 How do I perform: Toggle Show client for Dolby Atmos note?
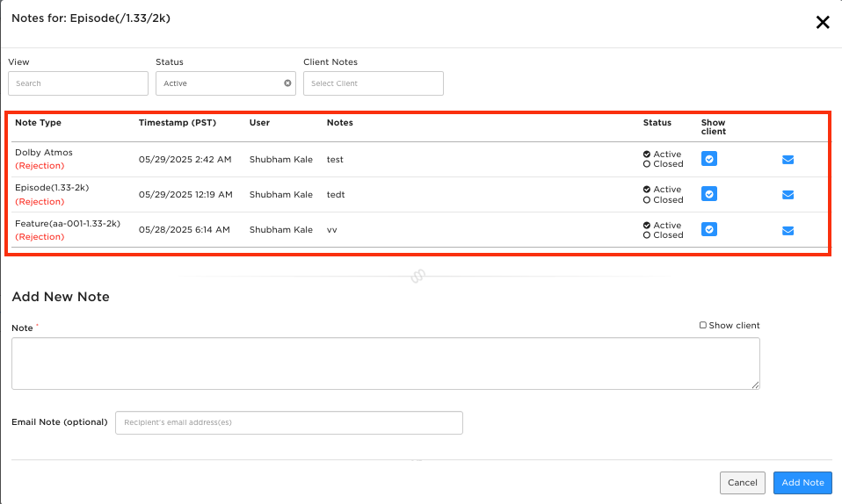point(708,159)
